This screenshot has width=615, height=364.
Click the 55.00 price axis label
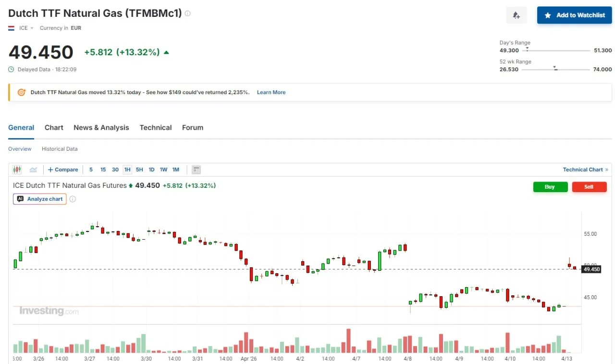point(590,234)
